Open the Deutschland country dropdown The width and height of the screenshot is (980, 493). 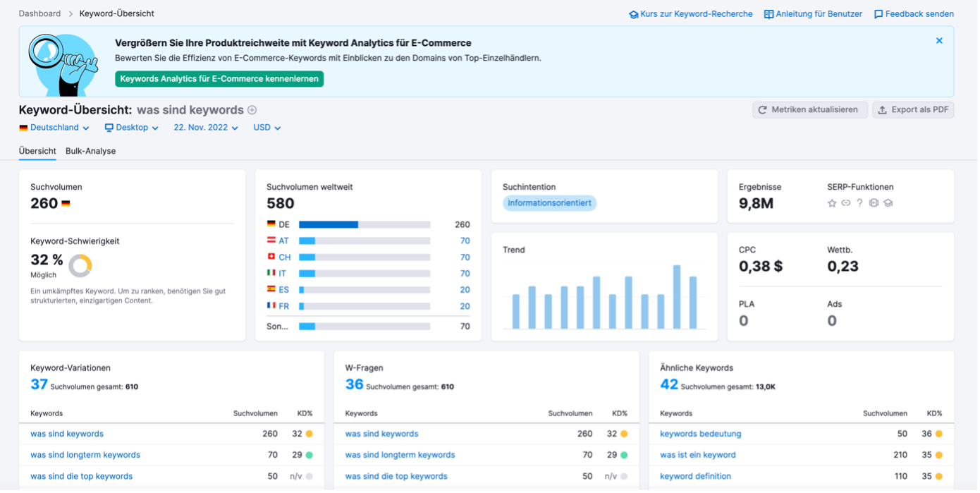(54, 128)
